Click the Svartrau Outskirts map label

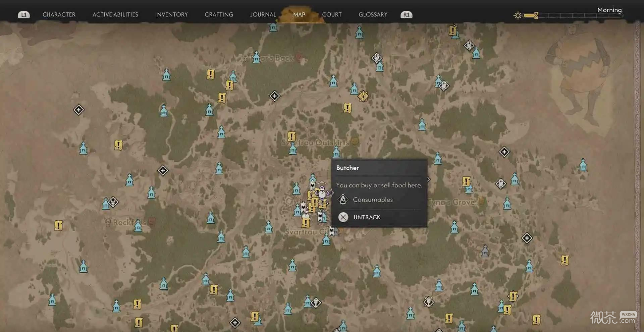pyautogui.click(x=315, y=143)
